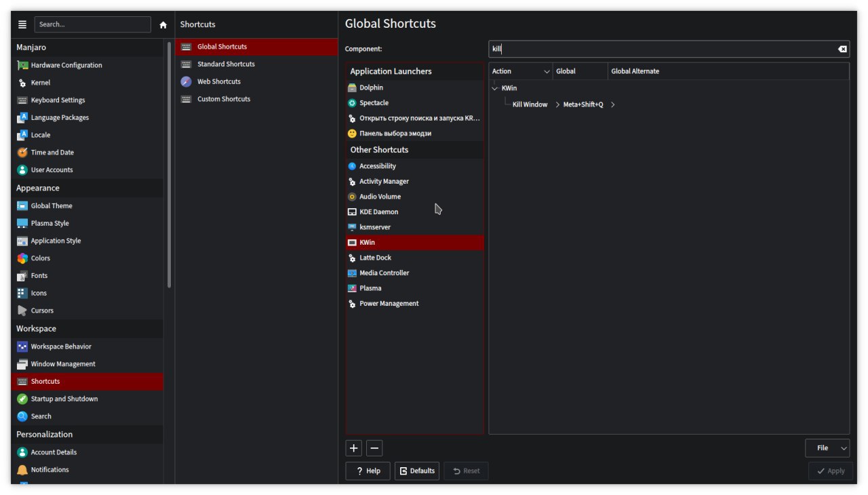Collapse the KWin tree node
Viewport: 868px width, 495px height.
click(494, 88)
